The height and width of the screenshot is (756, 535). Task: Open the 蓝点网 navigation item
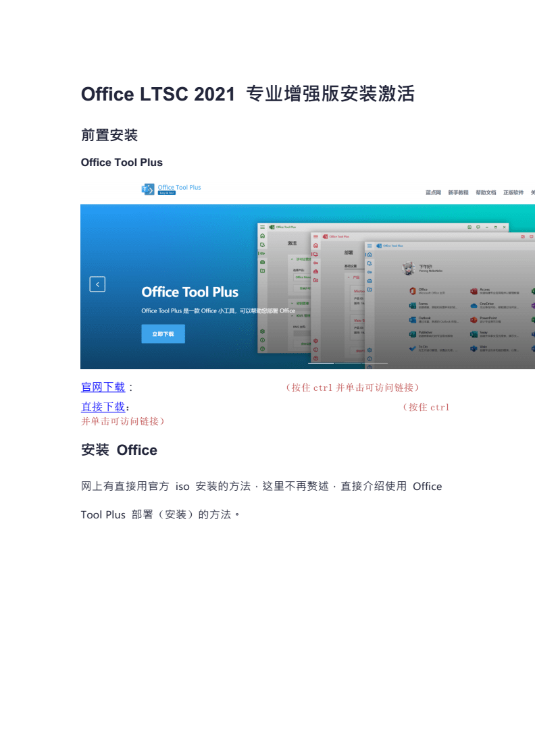[433, 192]
